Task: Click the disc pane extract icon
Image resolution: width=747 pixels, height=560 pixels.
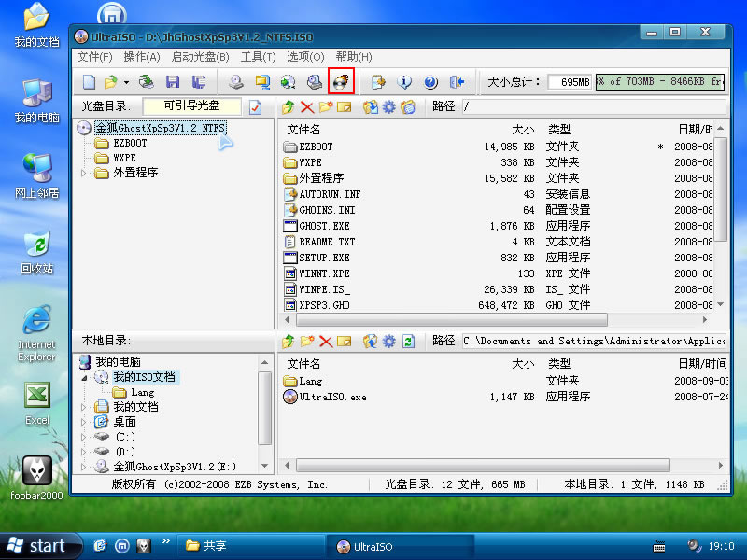Action: click(370, 106)
